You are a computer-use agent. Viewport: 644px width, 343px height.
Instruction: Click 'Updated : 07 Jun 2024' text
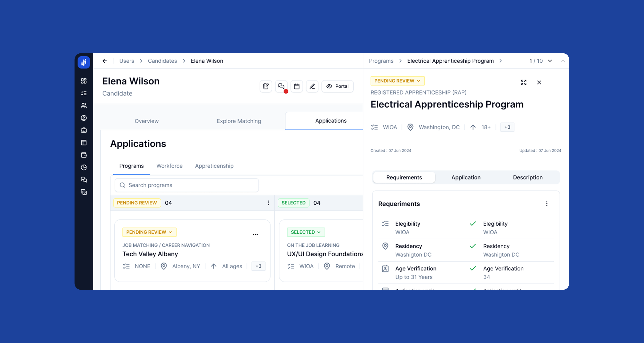(x=540, y=151)
